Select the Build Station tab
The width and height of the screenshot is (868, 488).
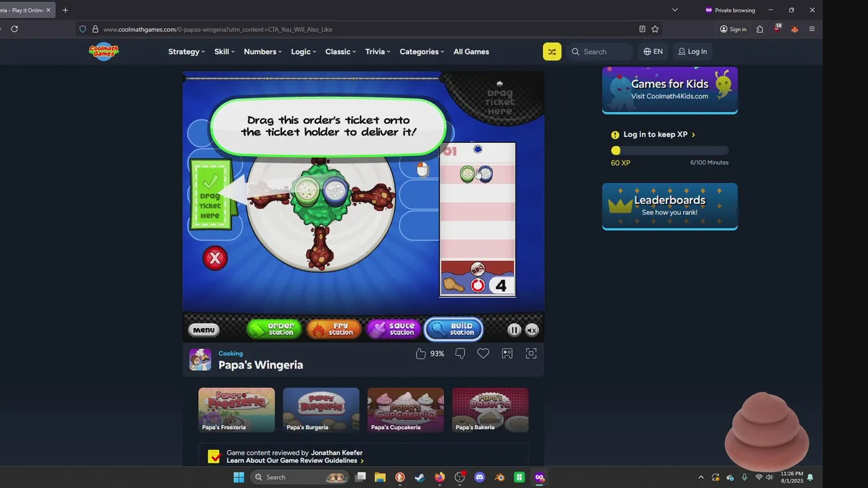click(454, 329)
